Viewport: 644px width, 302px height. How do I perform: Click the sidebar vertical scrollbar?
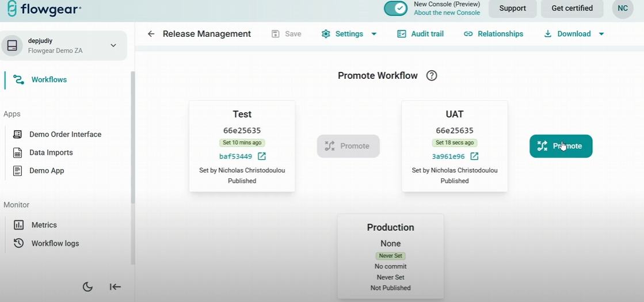click(x=133, y=137)
